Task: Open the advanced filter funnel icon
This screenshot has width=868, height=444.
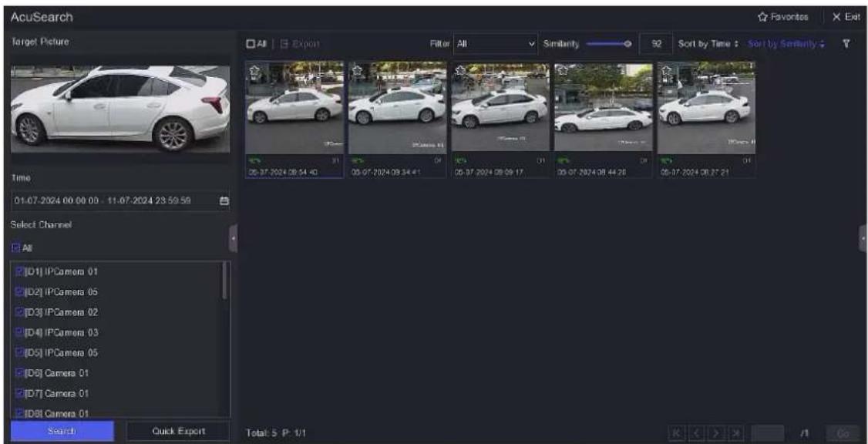Action: click(x=846, y=44)
